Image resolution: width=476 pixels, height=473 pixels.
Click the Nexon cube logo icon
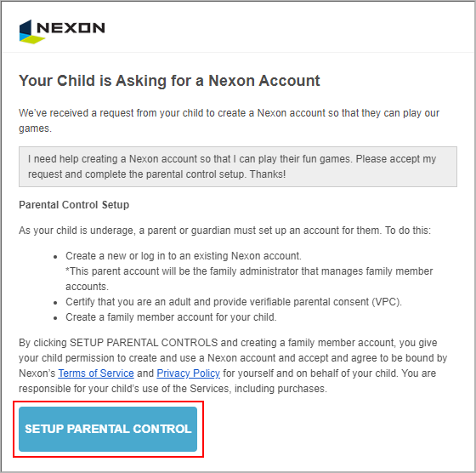coord(31,31)
